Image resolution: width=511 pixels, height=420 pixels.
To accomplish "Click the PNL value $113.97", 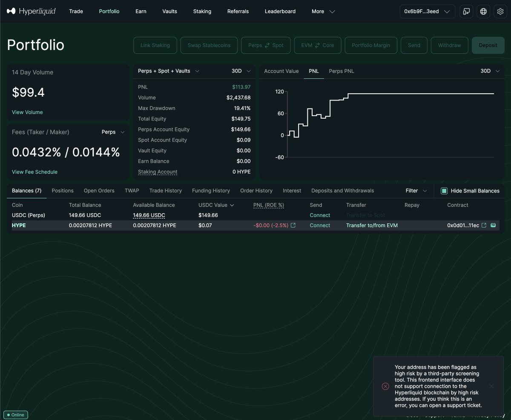I will click(x=241, y=87).
